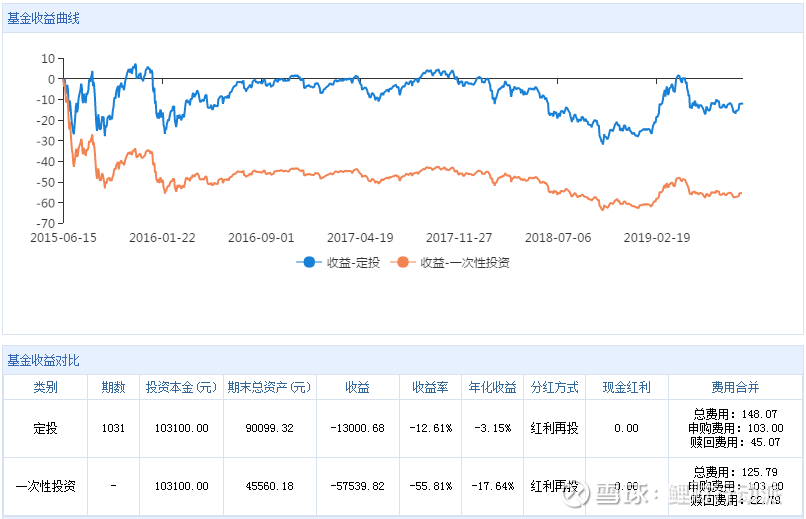Screen dimensions: 806x519
Task: Click the 赎回费用: 45.07 fee text
Action: [x=735, y=442]
